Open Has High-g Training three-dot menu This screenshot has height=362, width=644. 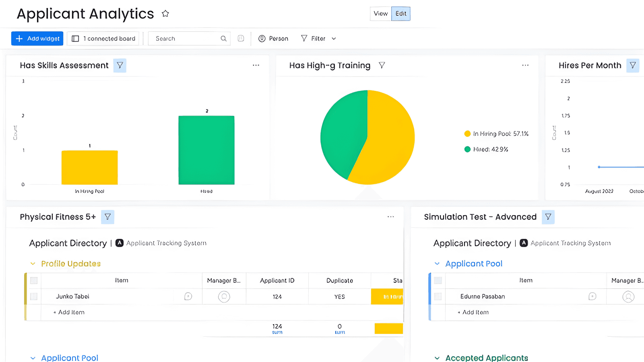[x=525, y=65]
